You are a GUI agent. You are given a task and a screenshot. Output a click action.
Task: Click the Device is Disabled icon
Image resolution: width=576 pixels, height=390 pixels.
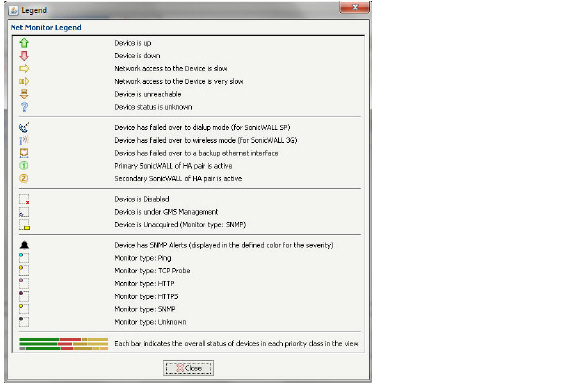24,199
